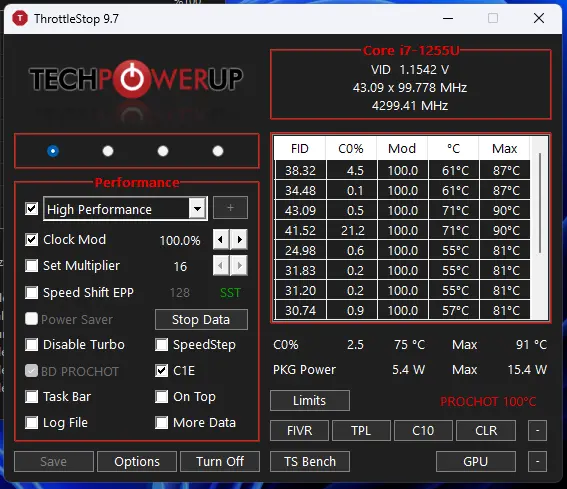This screenshot has width=567, height=489.
Task: Click left arrow of Set Multiplier stepper
Action: 221,266
